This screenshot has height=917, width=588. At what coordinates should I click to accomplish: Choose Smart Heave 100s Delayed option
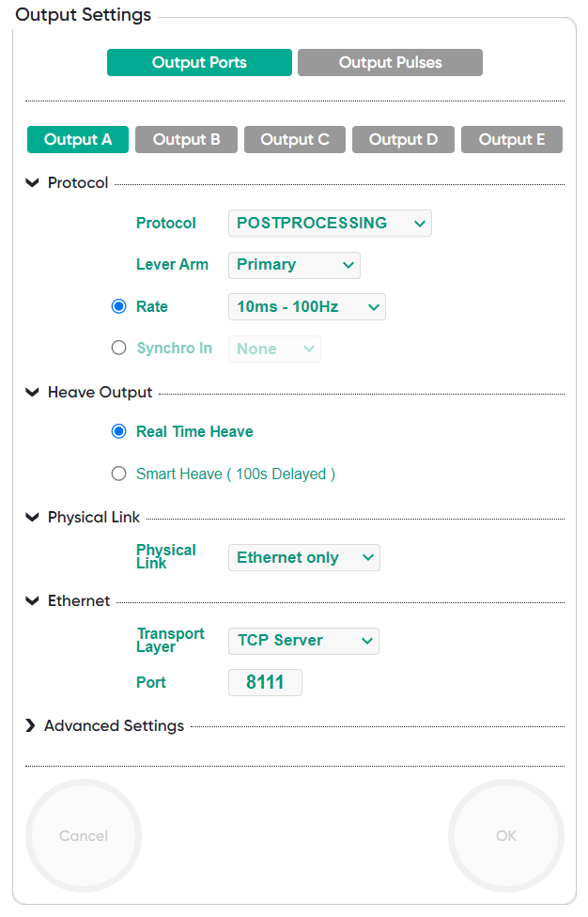tap(118, 474)
